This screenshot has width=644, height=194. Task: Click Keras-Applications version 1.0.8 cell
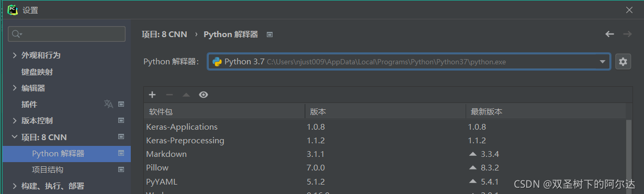[x=316, y=127]
